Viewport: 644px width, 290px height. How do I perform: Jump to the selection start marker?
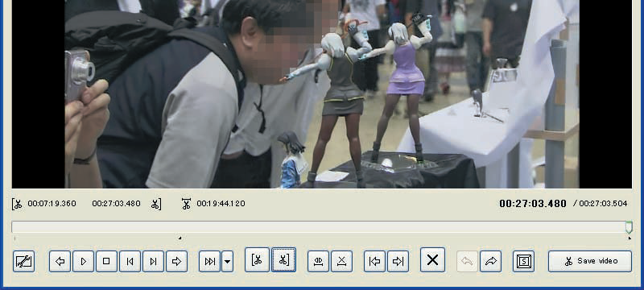coord(374,261)
